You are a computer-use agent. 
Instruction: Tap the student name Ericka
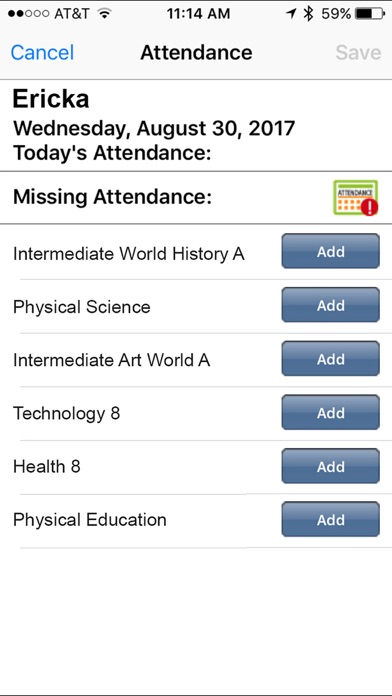pos(51,99)
